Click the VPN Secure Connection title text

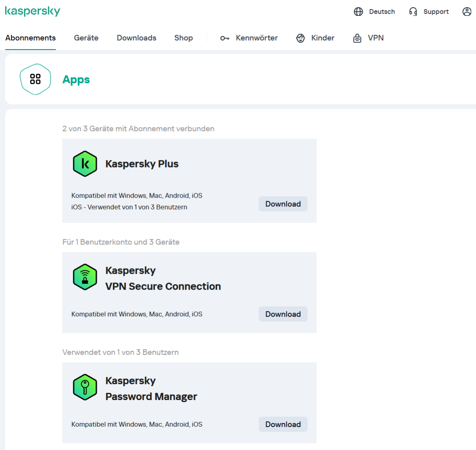[163, 278]
